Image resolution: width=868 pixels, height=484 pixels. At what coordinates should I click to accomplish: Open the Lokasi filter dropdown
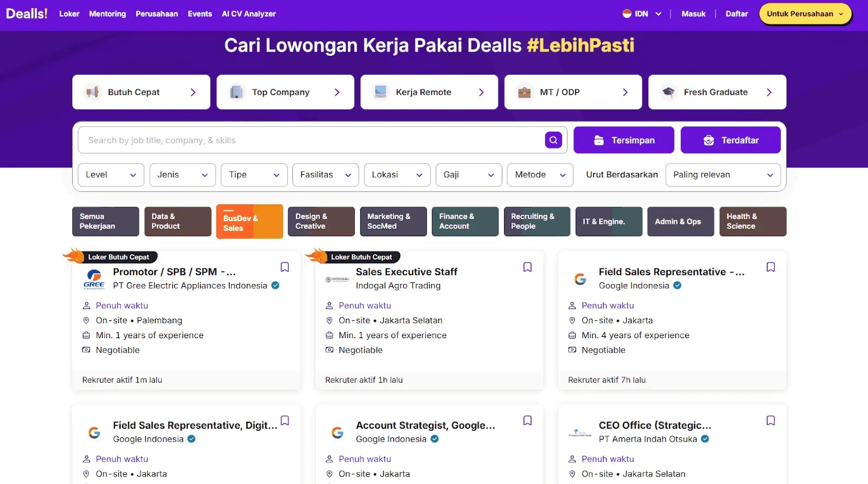[x=397, y=175]
